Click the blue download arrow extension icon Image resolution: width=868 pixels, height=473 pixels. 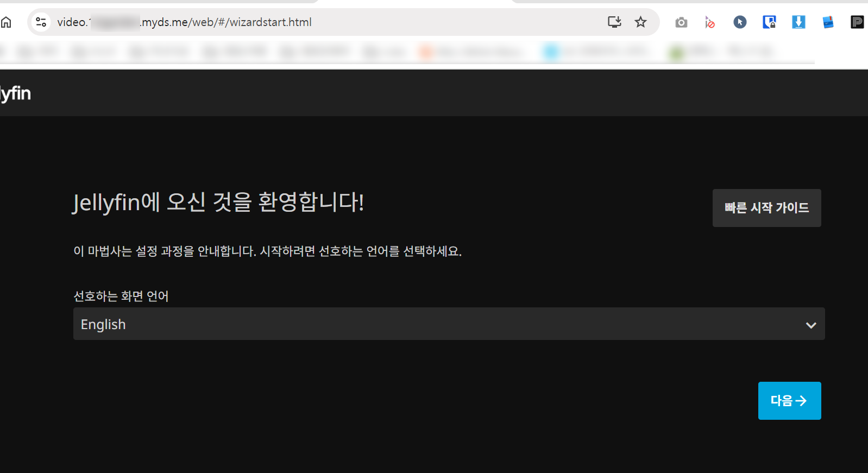tap(798, 22)
